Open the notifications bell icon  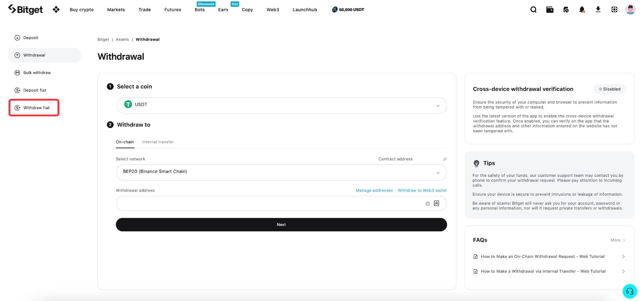(582, 9)
